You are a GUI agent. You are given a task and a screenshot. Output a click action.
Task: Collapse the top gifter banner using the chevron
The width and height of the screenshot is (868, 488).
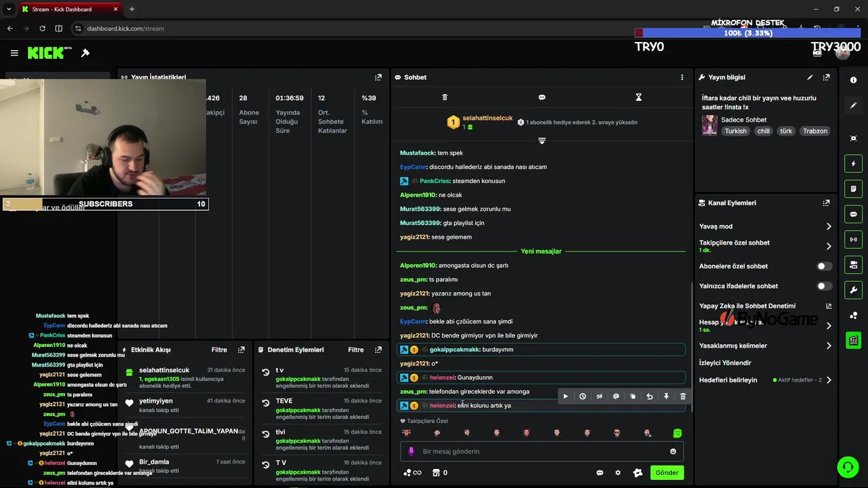[x=542, y=141]
